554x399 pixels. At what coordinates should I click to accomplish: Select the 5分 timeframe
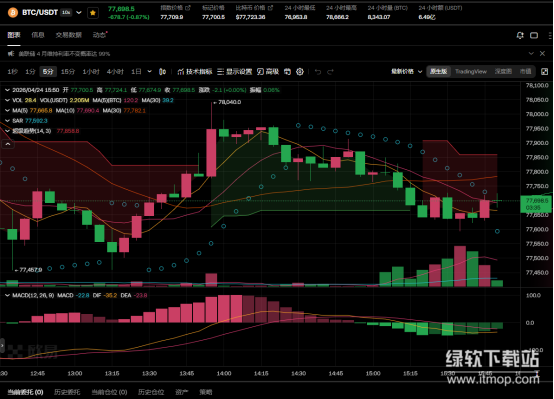coord(48,72)
